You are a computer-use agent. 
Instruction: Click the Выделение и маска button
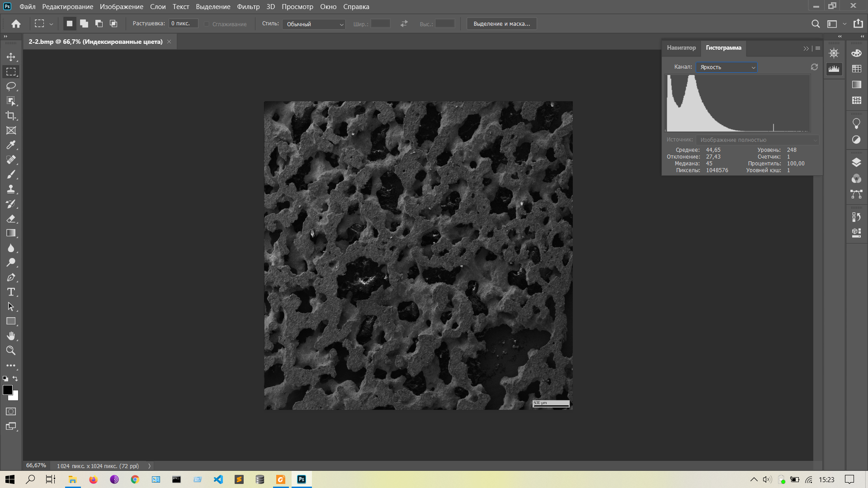(501, 24)
